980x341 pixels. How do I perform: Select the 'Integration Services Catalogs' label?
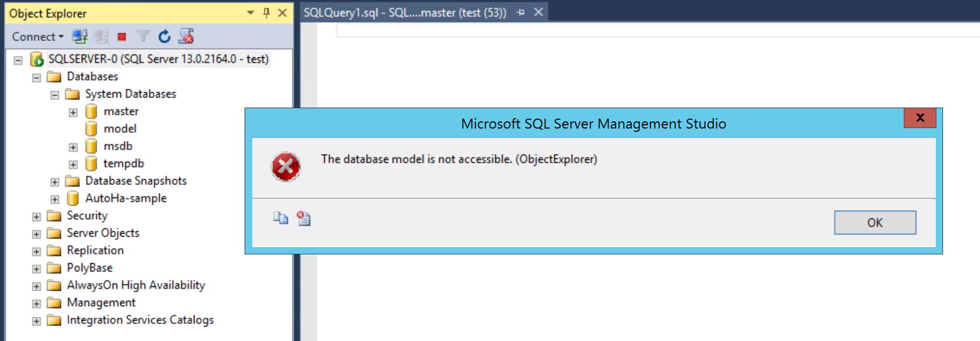pyautogui.click(x=140, y=320)
